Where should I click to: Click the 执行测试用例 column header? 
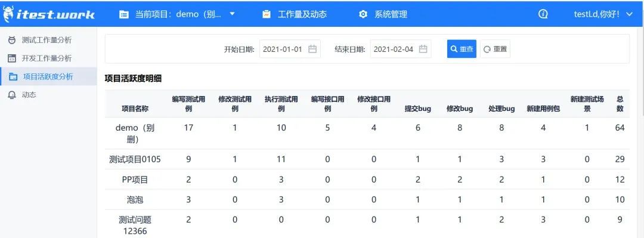(281, 104)
